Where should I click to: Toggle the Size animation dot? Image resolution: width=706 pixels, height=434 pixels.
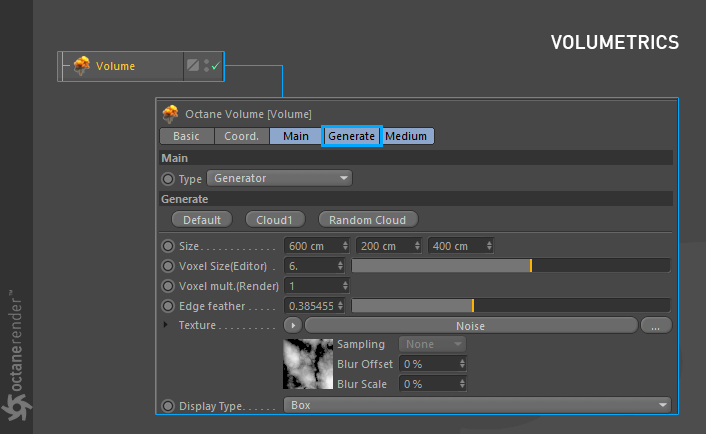[168, 246]
